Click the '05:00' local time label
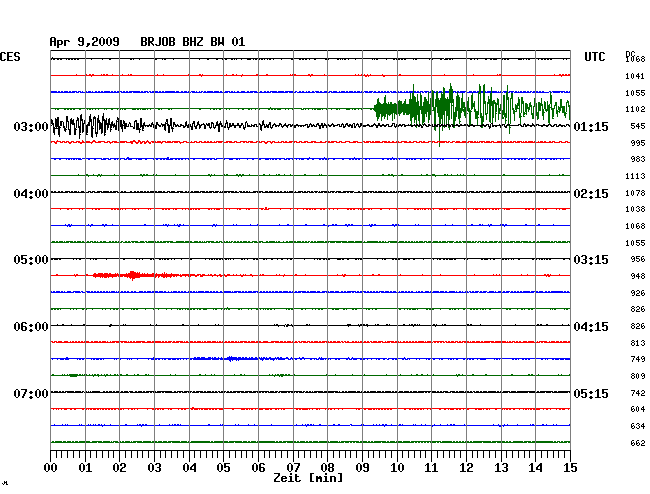Image resolution: width=650 pixels, height=494 pixels. (x=31, y=260)
